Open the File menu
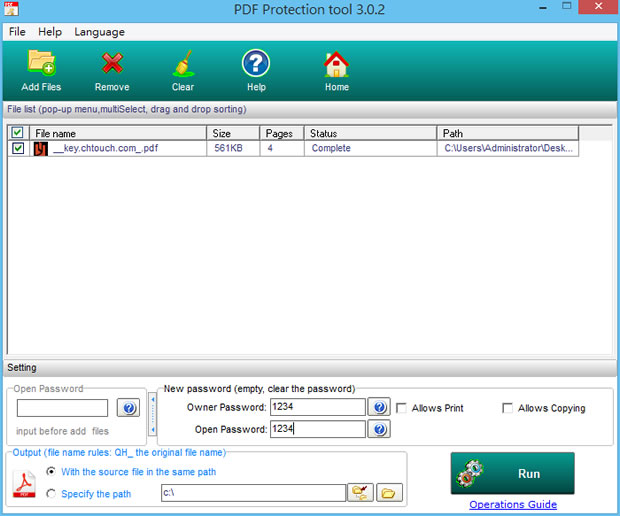This screenshot has height=516, width=620. pyautogui.click(x=17, y=32)
